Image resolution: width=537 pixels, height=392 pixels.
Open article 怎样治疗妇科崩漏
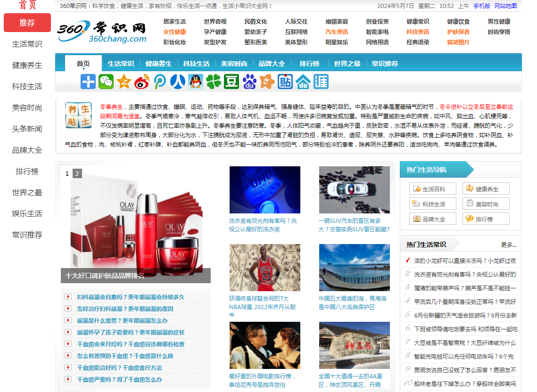coord(125,309)
